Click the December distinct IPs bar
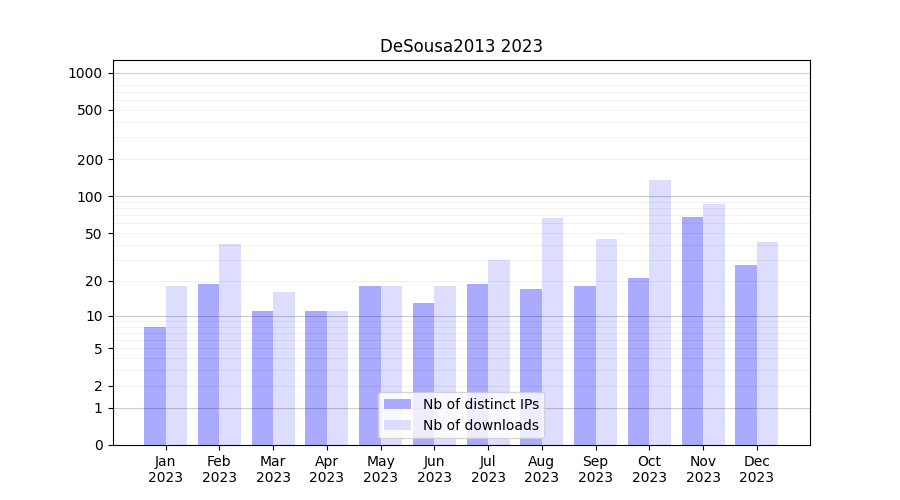The width and height of the screenshot is (900, 500). click(x=746, y=354)
